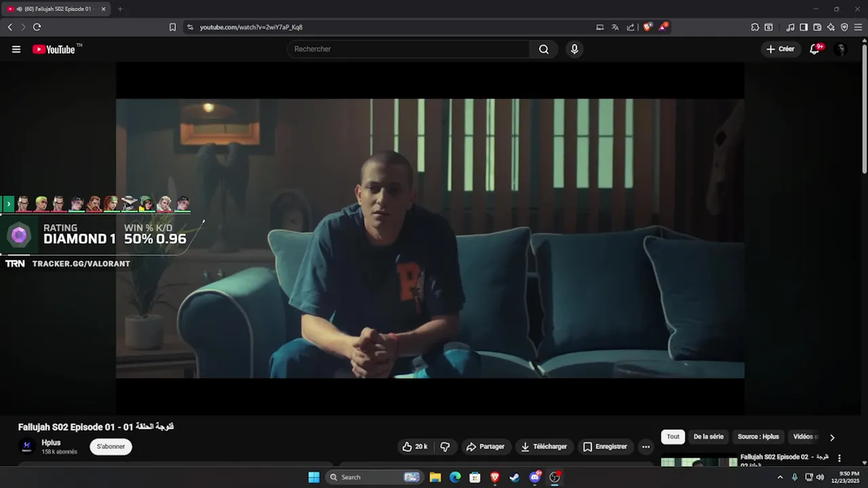Open the Hplus channel avatar
Viewport: 868px width, 488px height.
pyautogui.click(x=26, y=446)
